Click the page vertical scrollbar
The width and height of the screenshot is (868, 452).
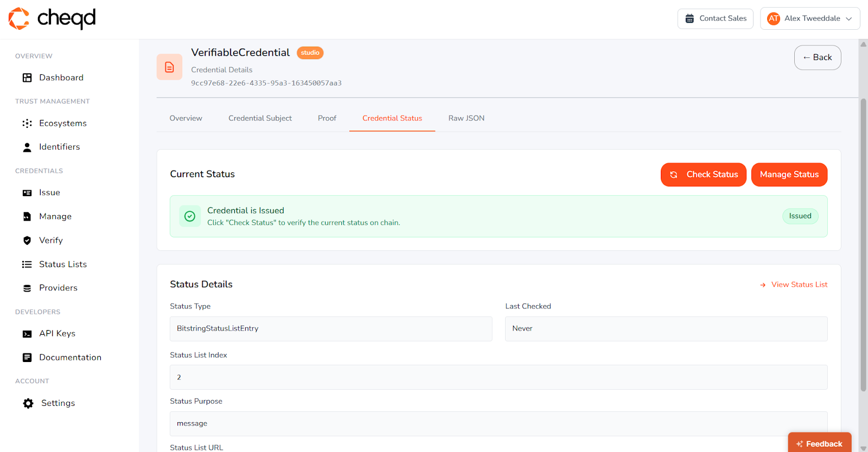pyautogui.click(x=863, y=244)
